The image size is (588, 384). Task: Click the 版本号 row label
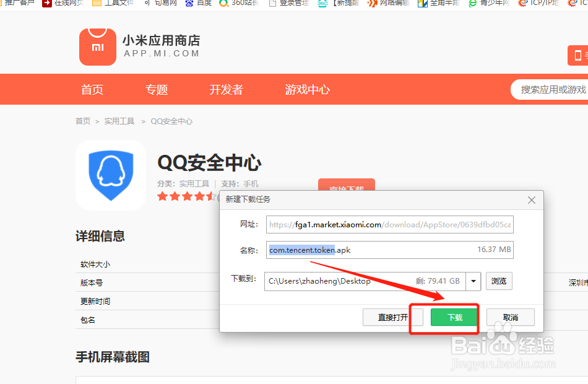[x=92, y=282]
